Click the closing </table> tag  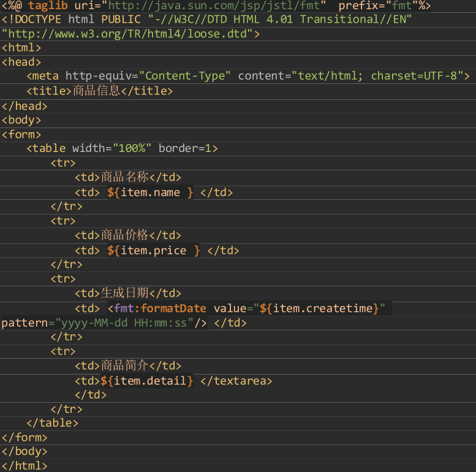52,423
